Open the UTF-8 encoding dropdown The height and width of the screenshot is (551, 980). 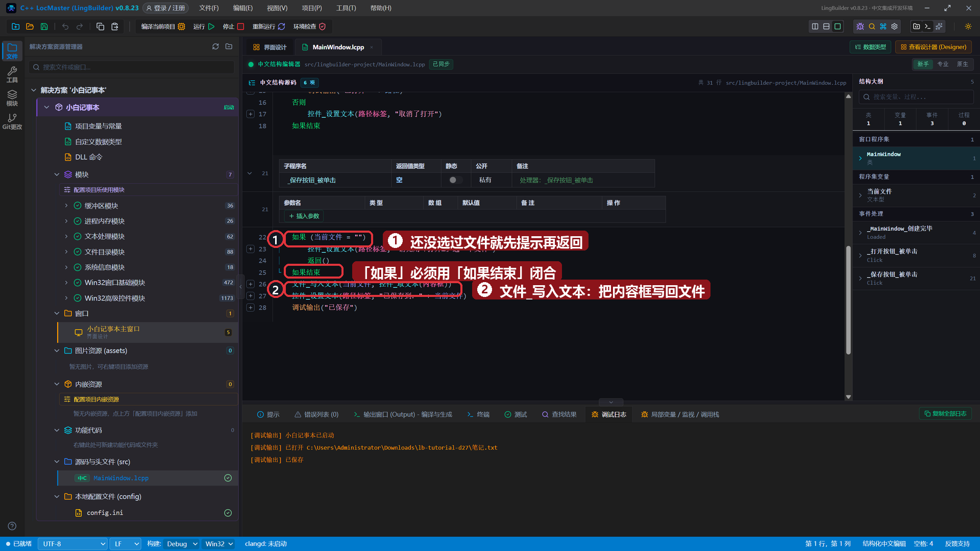click(x=72, y=544)
